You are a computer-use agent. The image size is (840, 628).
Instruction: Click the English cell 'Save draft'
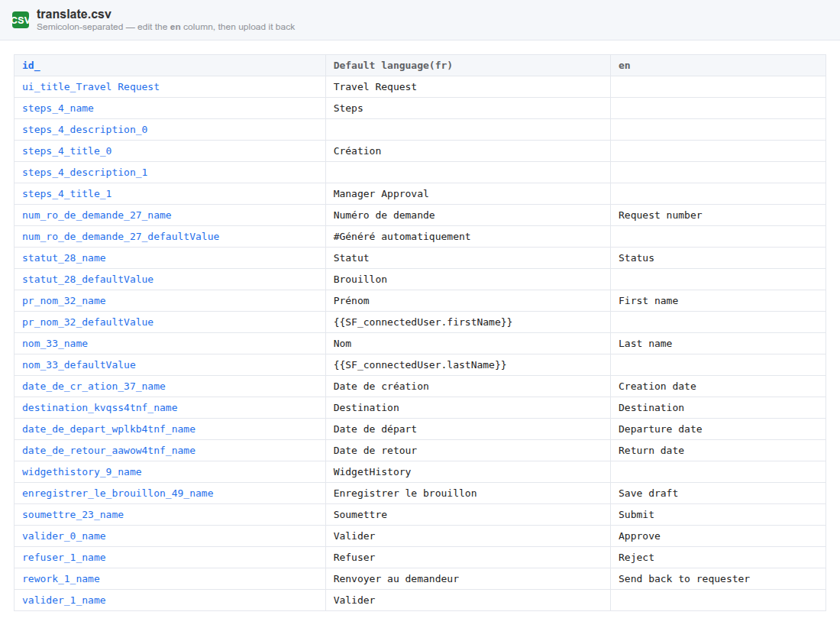(x=718, y=494)
